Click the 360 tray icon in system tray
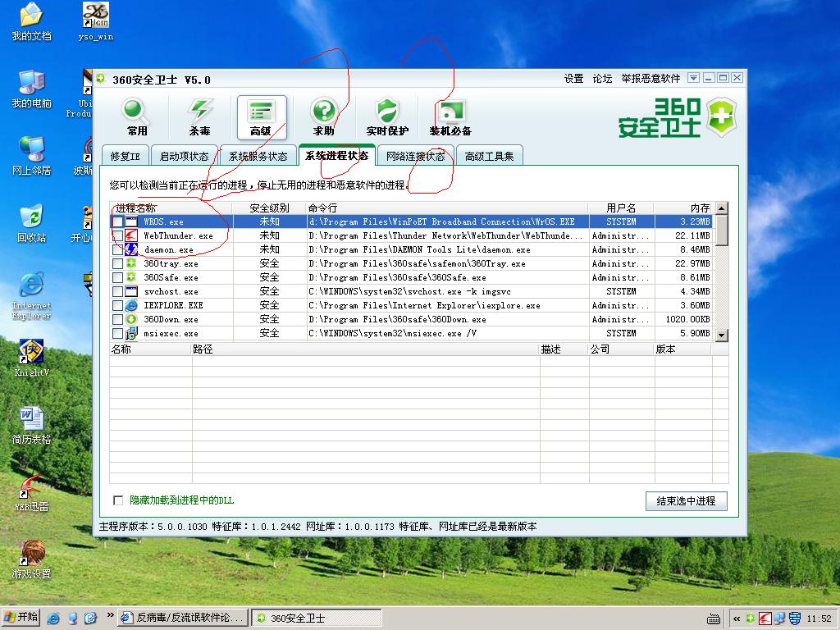The width and height of the screenshot is (840, 630). (751, 619)
